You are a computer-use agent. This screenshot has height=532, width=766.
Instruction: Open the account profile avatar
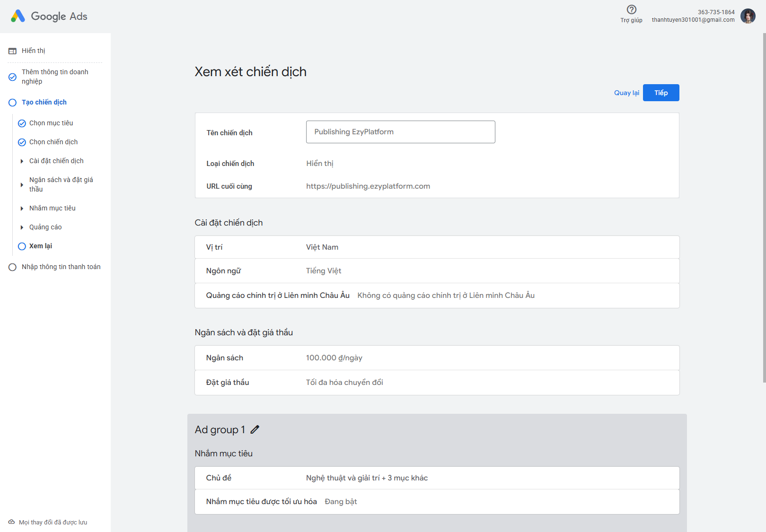(x=748, y=16)
